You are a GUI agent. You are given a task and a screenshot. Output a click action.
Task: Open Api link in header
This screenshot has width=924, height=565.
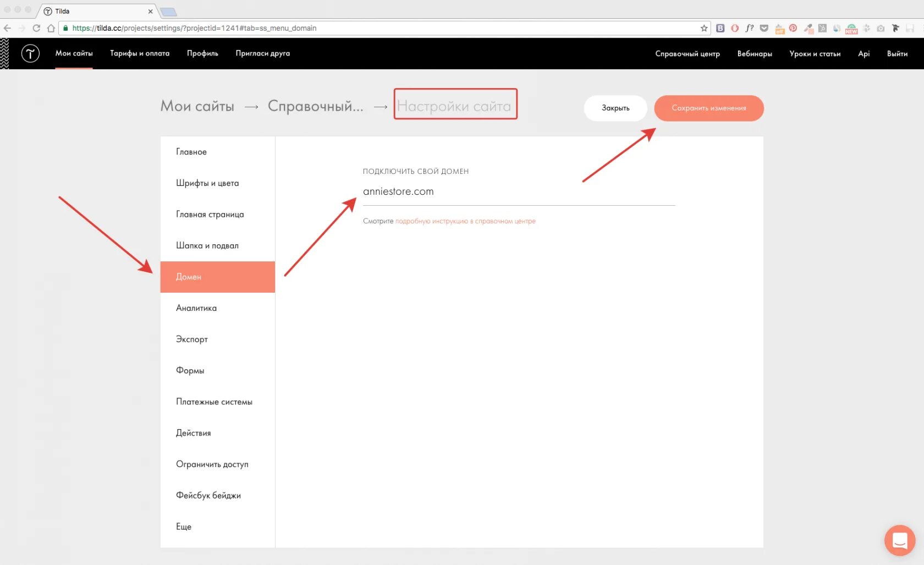tap(864, 53)
